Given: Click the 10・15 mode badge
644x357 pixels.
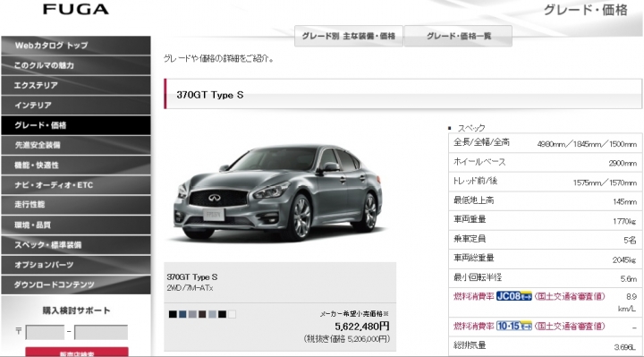Looking at the screenshot, I should pos(513,327).
